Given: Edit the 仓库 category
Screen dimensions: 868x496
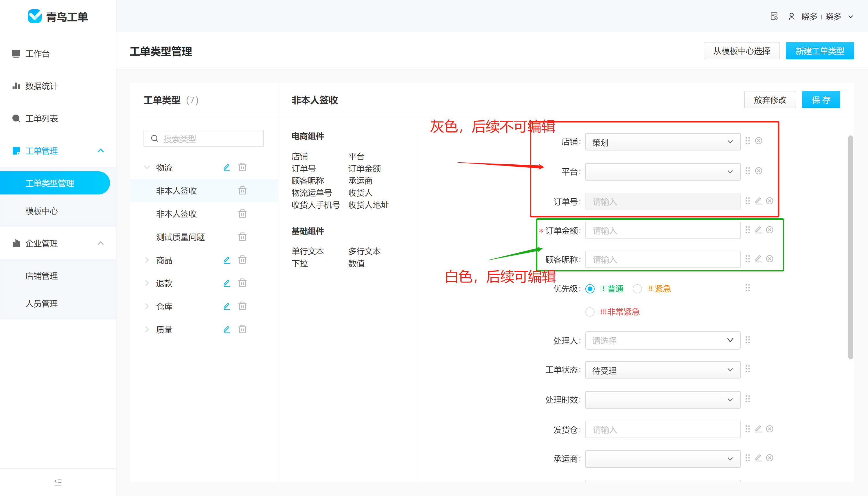Looking at the screenshot, I should click(x=227, y=306).
